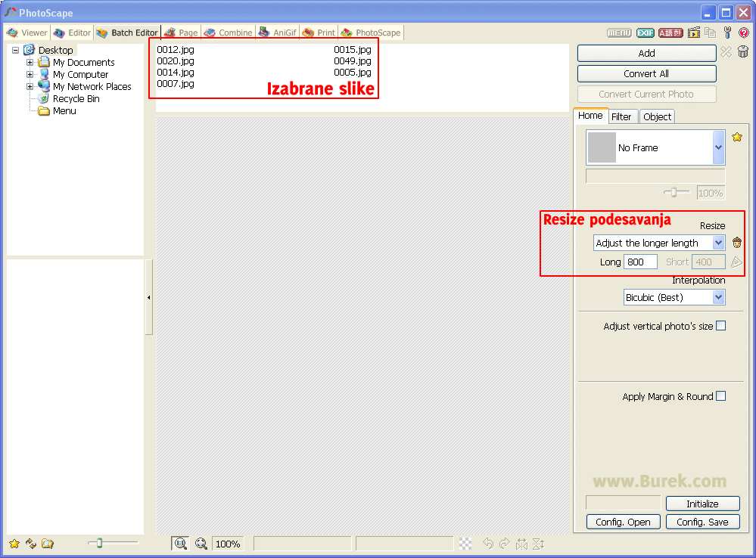Expand the My Documents tree node

(30, 62)
